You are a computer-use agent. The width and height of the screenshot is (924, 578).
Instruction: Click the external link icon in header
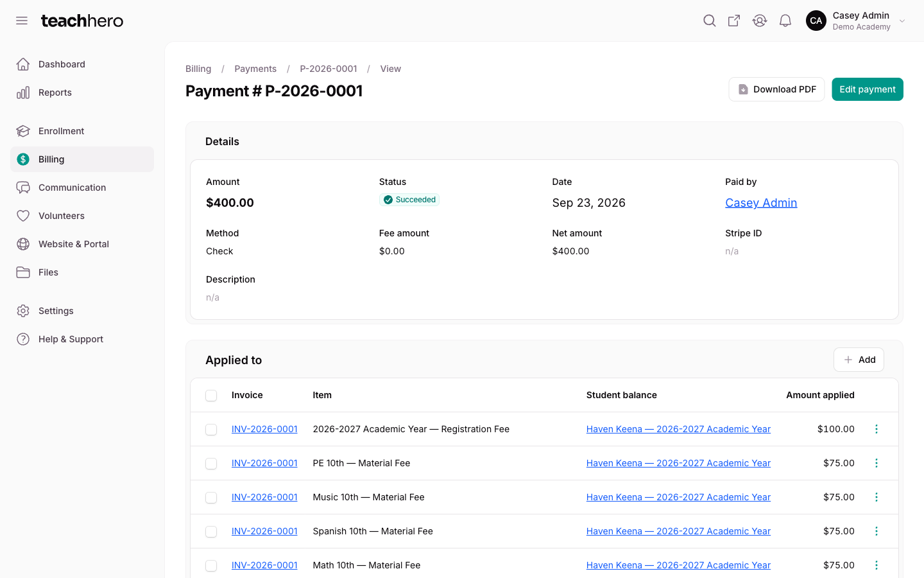[x=734, y=21]
